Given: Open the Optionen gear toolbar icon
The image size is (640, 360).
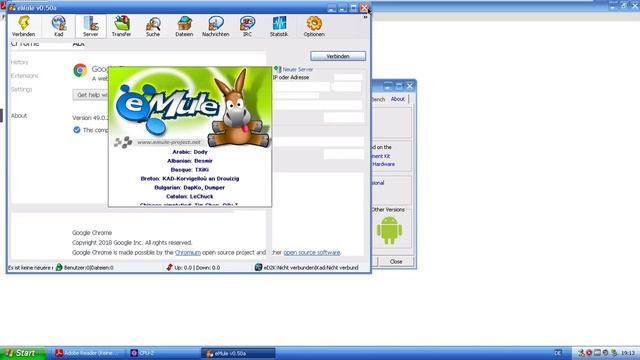Looking at the screenshot, I should pos(314,26).
